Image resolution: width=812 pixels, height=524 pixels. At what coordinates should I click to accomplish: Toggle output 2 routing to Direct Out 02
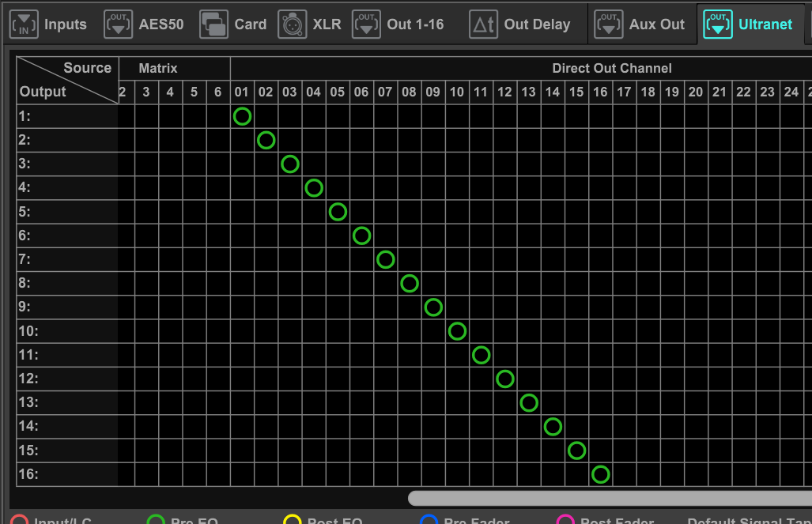[x=266, y=141]
